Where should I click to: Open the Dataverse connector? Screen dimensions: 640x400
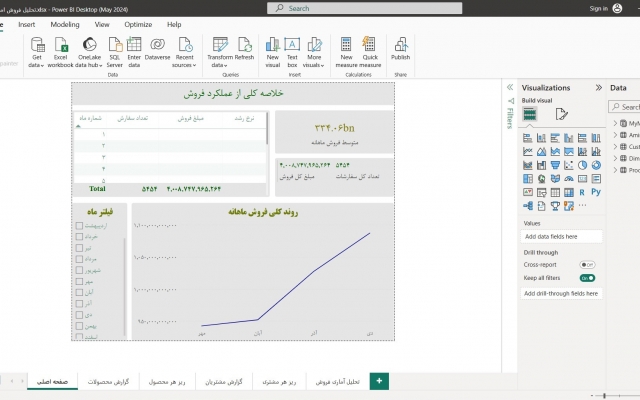tap(157, 49)
